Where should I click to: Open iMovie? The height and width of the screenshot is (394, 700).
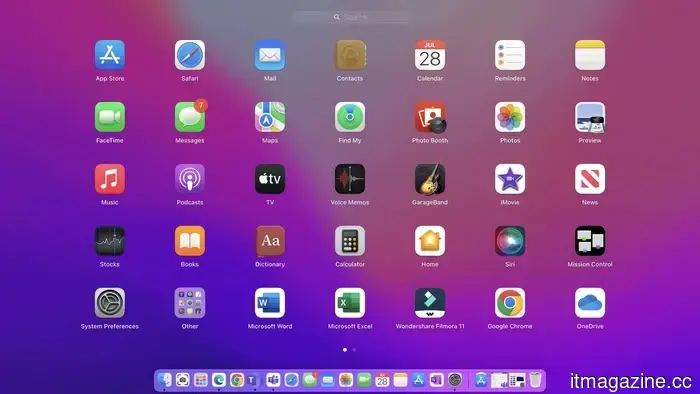click(x=510, y=179)
